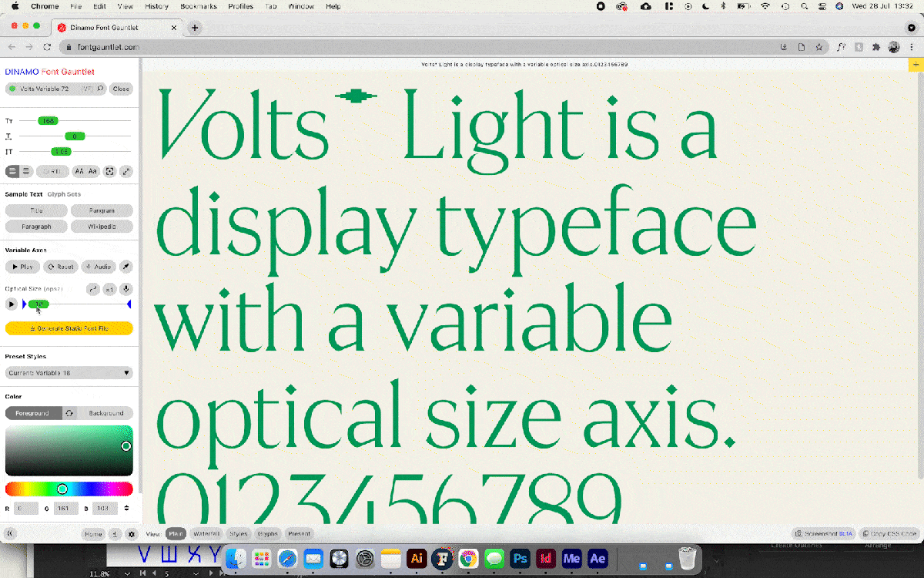This screenshot has height=578, width=924.
Task: Select center text alignment
Action: coord(26,171)
